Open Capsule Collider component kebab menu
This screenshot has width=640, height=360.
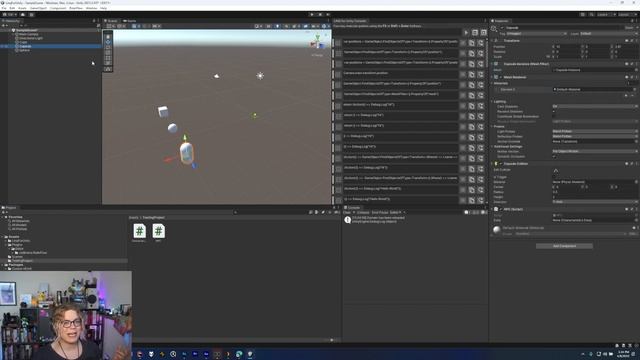636,164
